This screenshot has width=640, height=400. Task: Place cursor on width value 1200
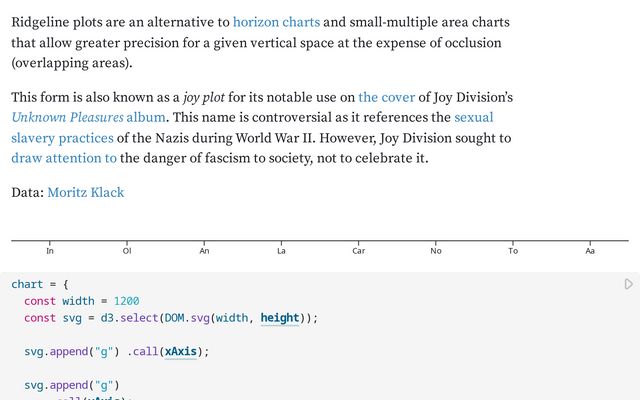tap(126, 301)
